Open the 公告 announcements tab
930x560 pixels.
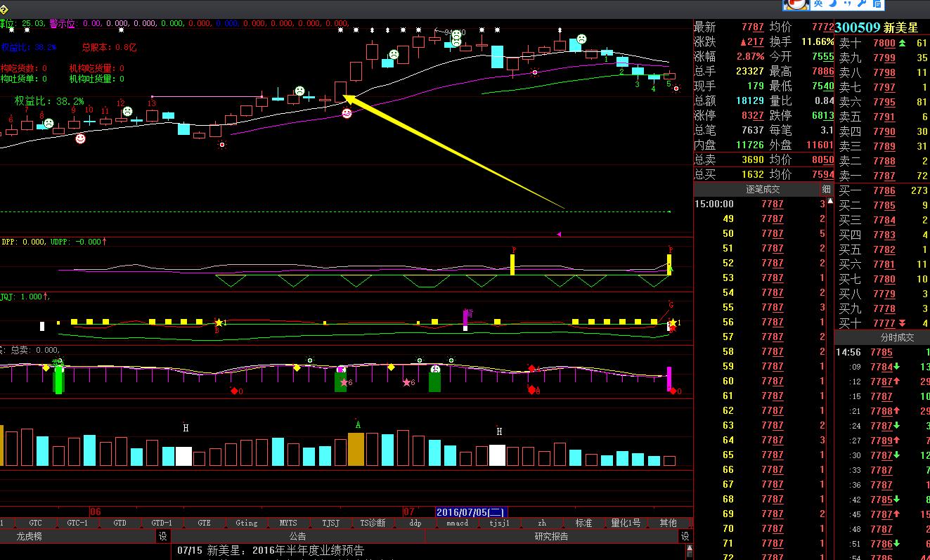coord(297,536)
